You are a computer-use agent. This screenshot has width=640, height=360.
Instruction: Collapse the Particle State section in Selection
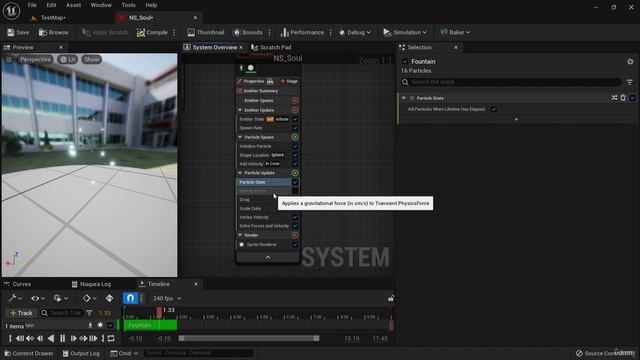[x=404, y=98]
